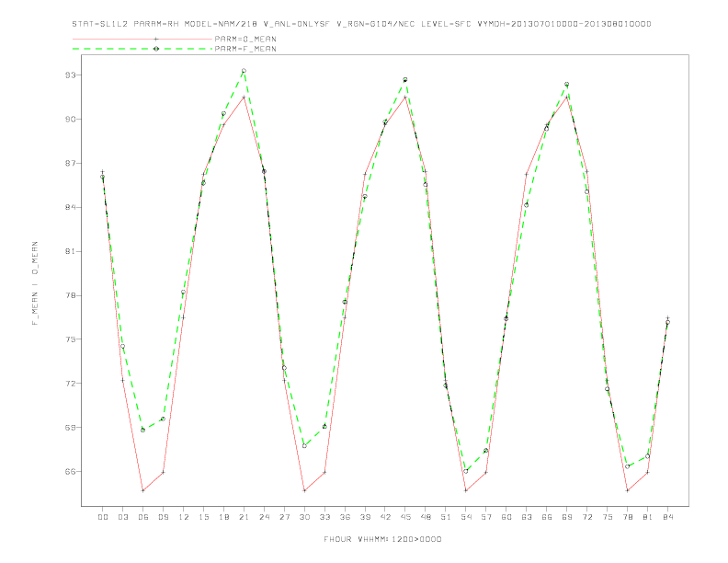This screenshot has height=563, width=728.
Task: Select the PARM=F_MEAN legend label
Action: [245, 49]
